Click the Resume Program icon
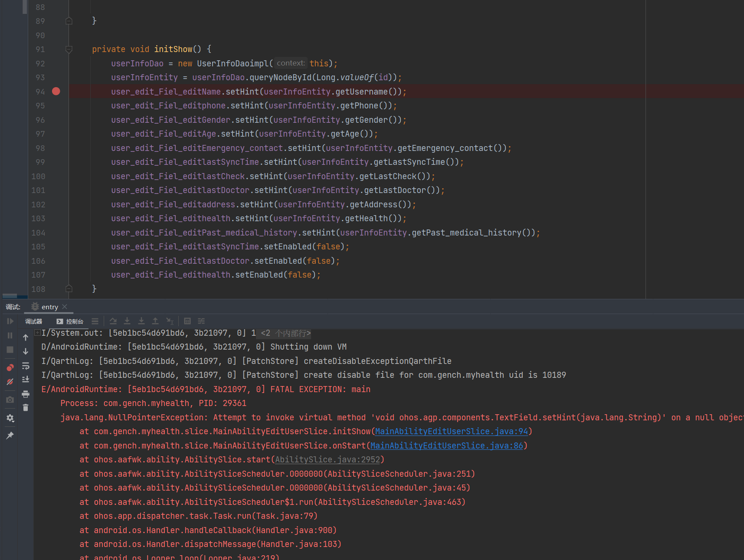The height and width of the screenshot is (560, 744). [10, 321]
